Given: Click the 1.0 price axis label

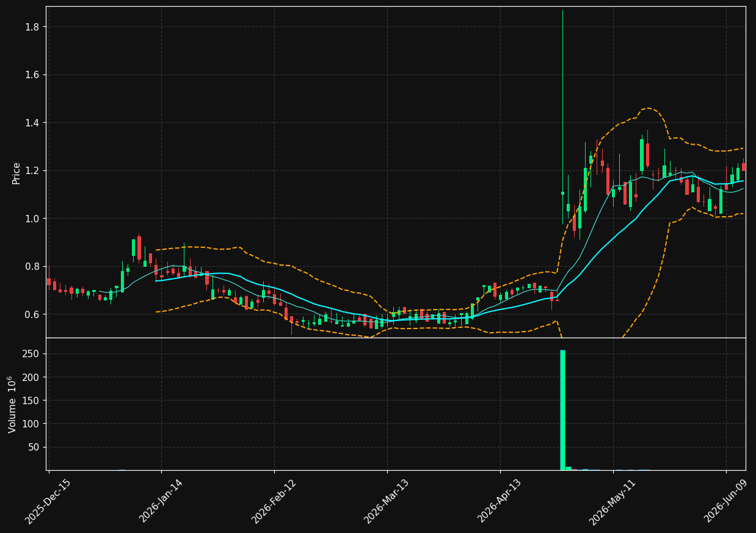Looking at the screenshot, I should coord(32,219).
